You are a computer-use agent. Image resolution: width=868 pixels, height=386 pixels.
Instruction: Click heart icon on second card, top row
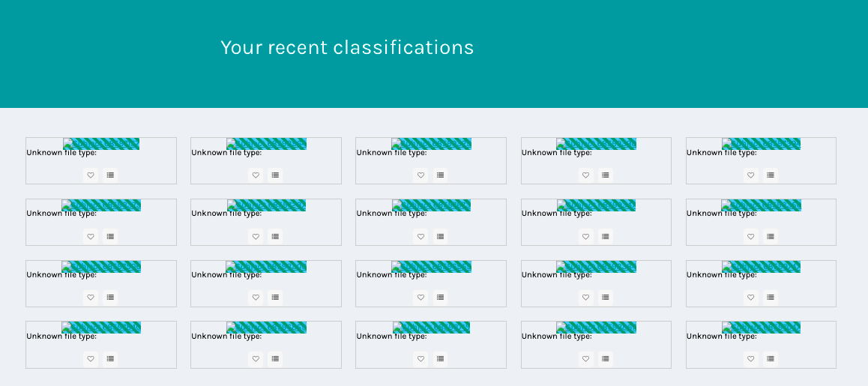click(256, 175)
